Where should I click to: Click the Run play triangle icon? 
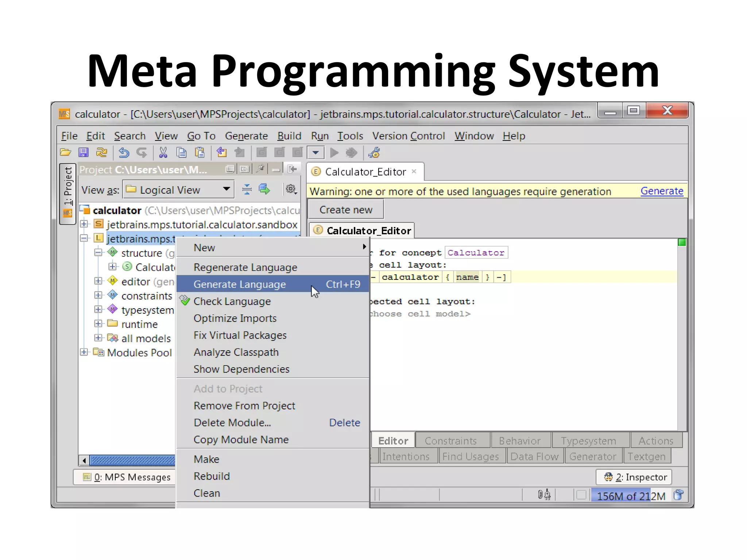[334, 152]
